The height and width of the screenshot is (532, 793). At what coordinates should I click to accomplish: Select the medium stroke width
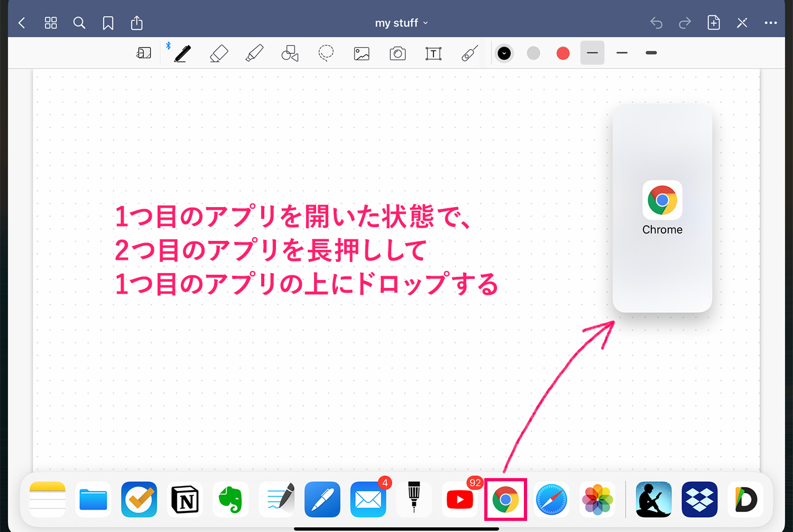622,53
